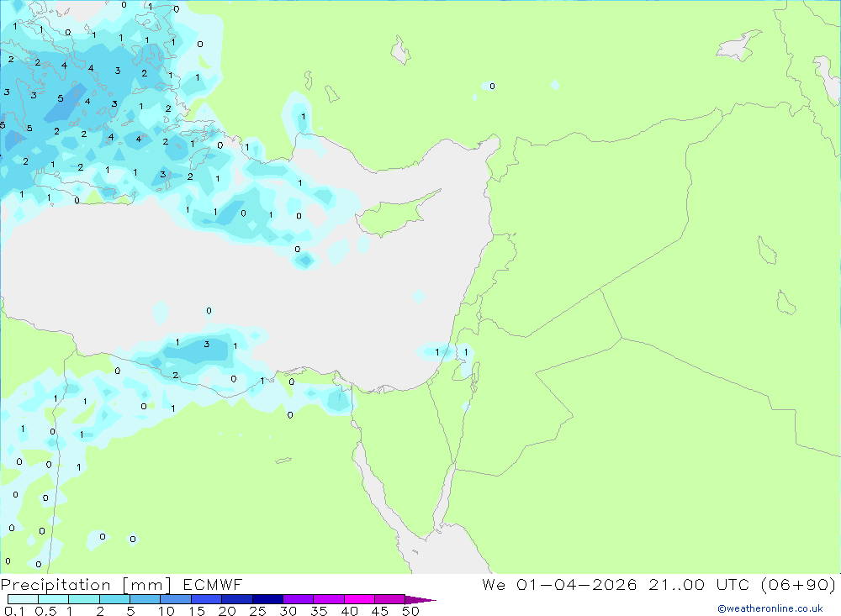841x616 pixels.
Task: Click the 30–35 mm violet legend swatch
Action: pos(298,599)
